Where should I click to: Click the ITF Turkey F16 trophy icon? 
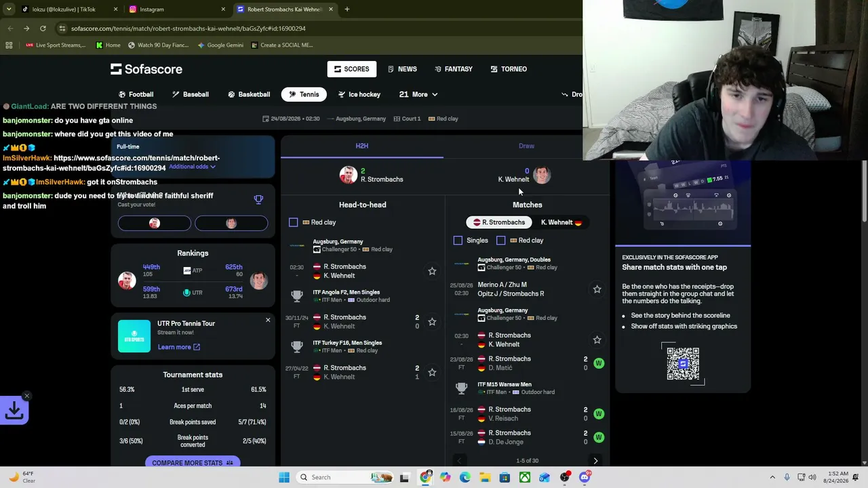tap(296, 346)
